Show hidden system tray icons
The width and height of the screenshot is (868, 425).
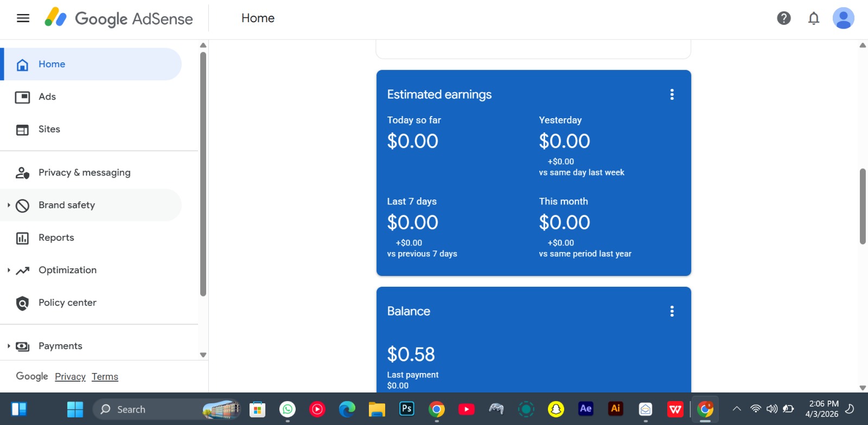737,409
